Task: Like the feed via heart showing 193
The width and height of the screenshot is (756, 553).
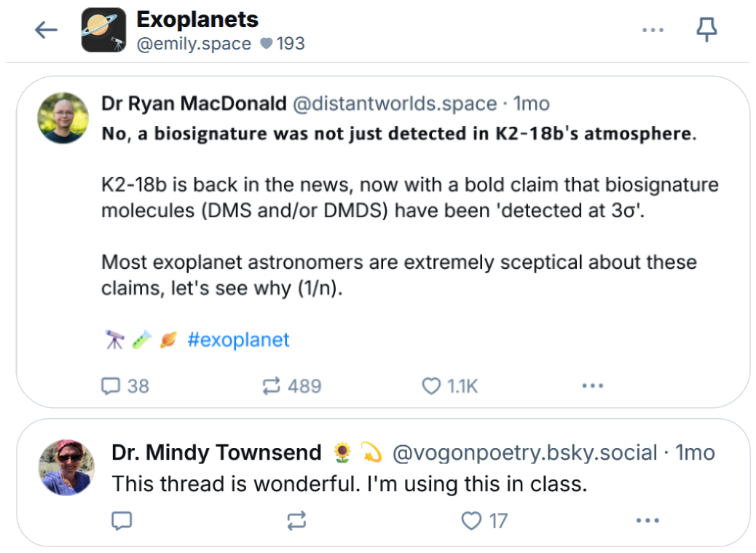Action: [x=283, y=44]
